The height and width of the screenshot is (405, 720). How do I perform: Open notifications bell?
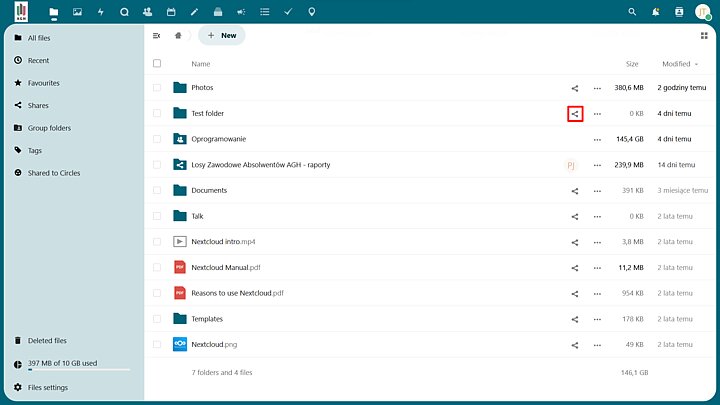[656, 12]
